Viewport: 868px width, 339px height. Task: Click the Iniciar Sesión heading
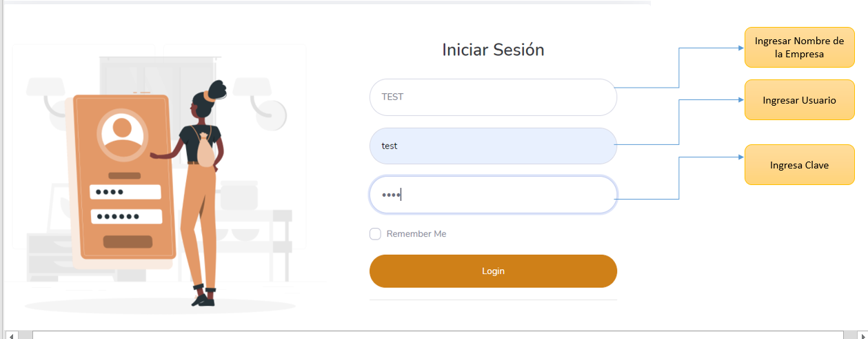pos(493,50)
